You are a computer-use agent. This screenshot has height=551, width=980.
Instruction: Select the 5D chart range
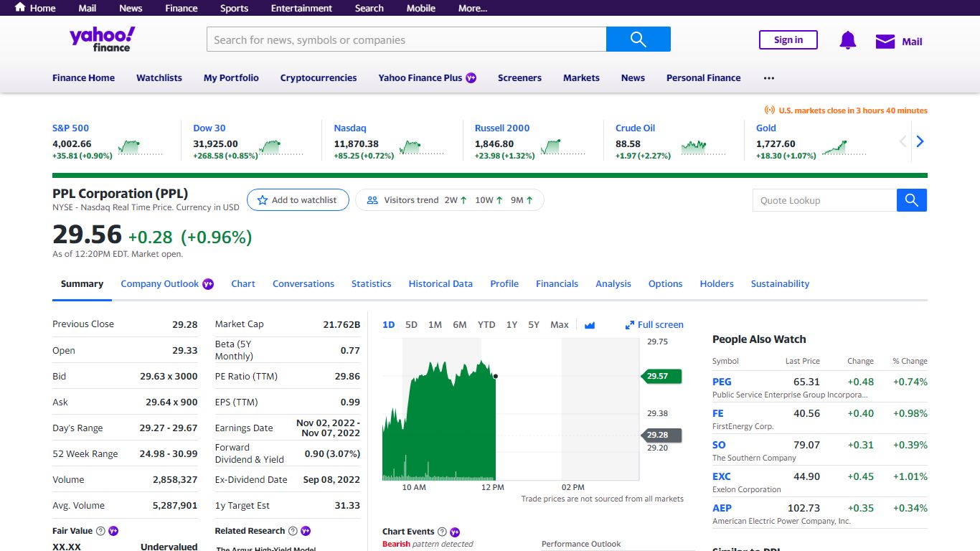click(411, 325)
